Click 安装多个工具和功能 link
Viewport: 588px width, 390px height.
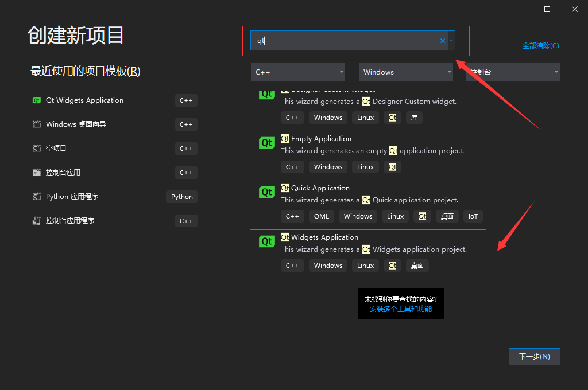click(400, 309)
